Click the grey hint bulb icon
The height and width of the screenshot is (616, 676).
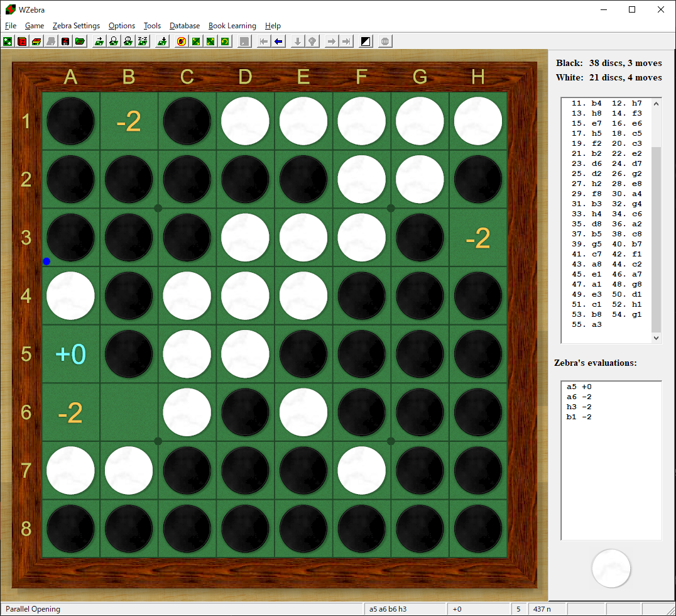pos(312,41)
